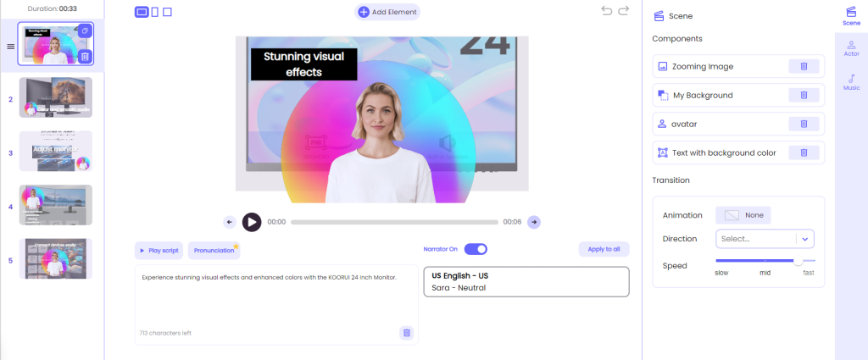Switch to the Actor tab
The width and height of the screenshot is (868, 360).
tap(851, 48)
